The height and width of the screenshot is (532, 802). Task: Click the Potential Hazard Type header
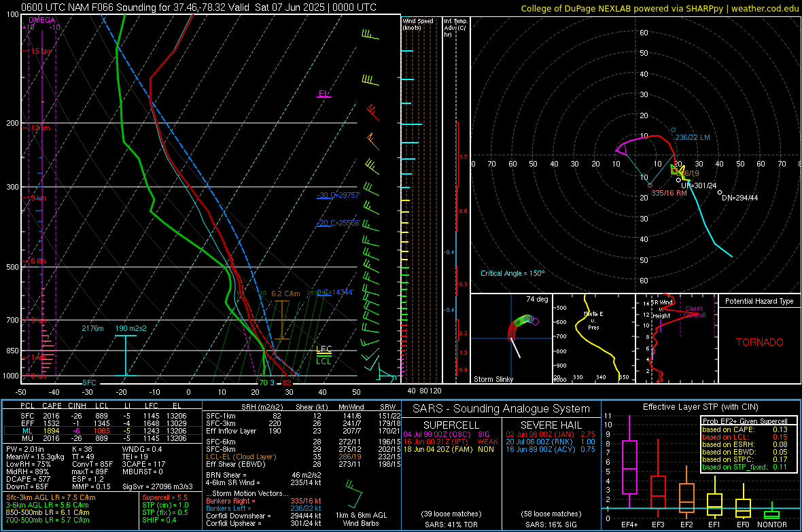tap(760, 301)
